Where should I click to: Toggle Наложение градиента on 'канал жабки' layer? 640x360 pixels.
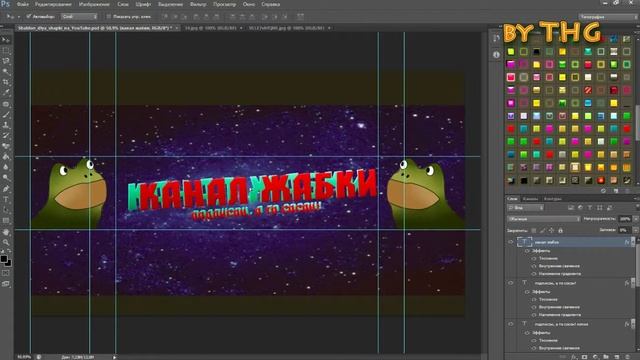click(x=534, y=274)
